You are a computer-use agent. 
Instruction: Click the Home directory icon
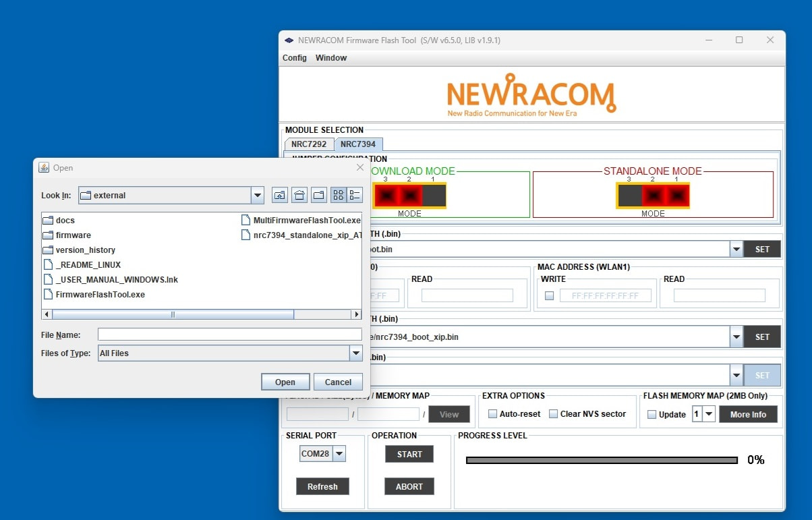pos(299,196)
